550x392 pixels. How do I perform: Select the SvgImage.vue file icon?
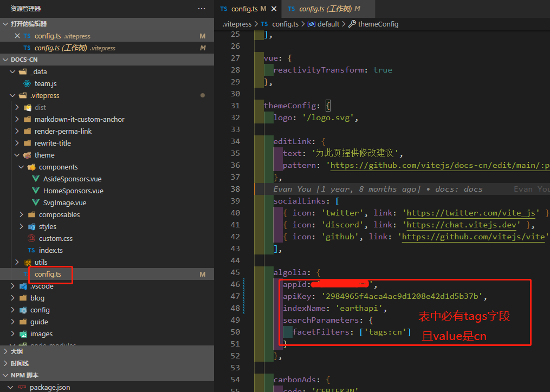(x=36, y=202)
